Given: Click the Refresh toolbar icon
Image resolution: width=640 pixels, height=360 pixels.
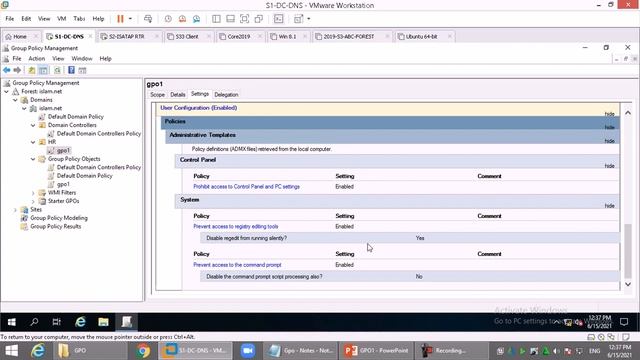Looking at the screenshot, I should coord(58,70).
